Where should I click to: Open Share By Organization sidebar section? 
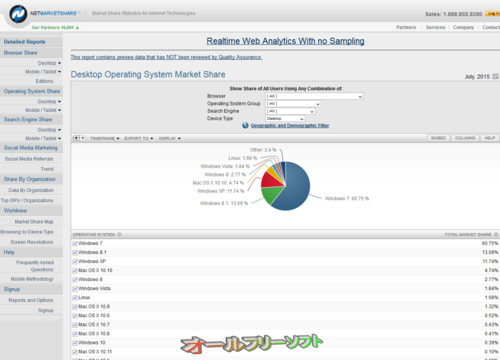30,179
